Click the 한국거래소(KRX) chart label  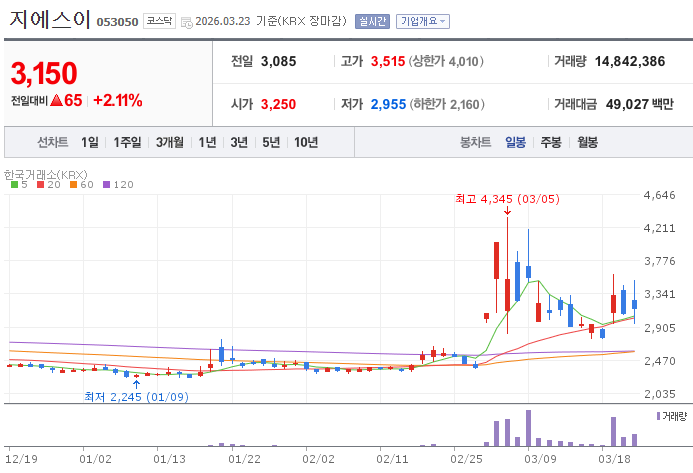[x=46, y=175]
